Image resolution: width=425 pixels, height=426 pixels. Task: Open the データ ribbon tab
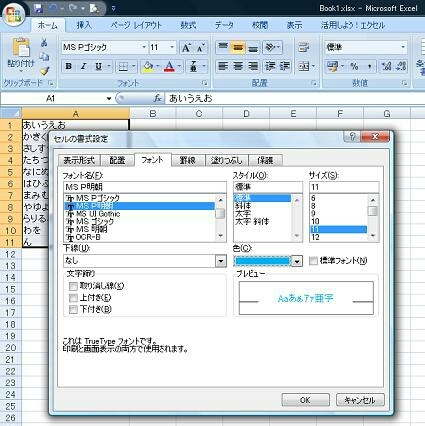pyautogui.click(x=224, y=25)
